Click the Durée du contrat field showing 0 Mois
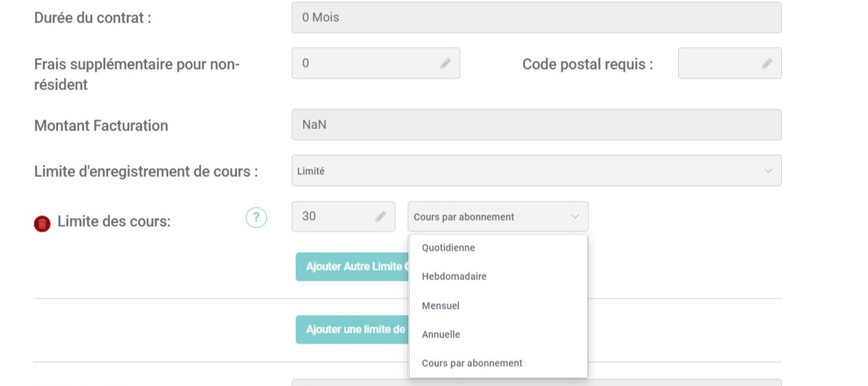Image resolution: width=868 pixels, height=386 pixels. 535,18
